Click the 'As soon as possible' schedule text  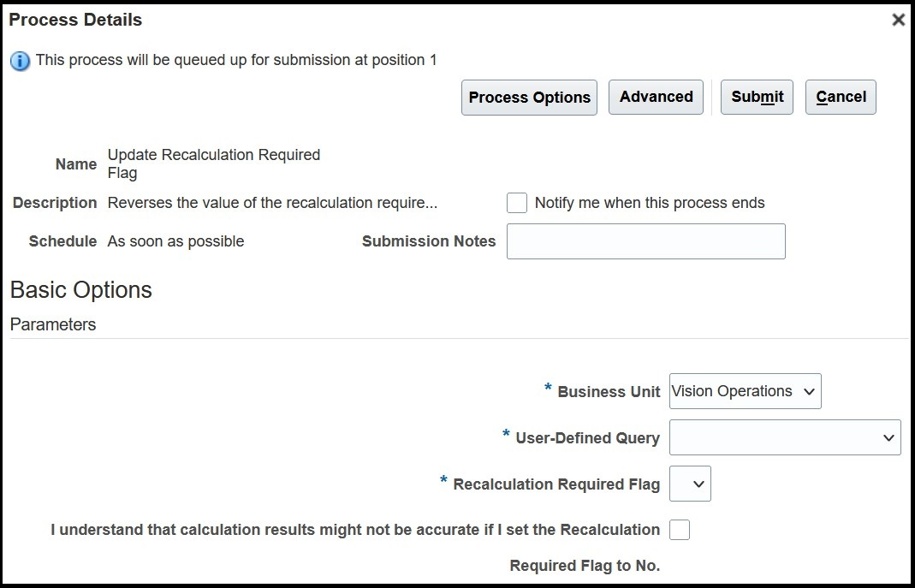tap(175, 241)
